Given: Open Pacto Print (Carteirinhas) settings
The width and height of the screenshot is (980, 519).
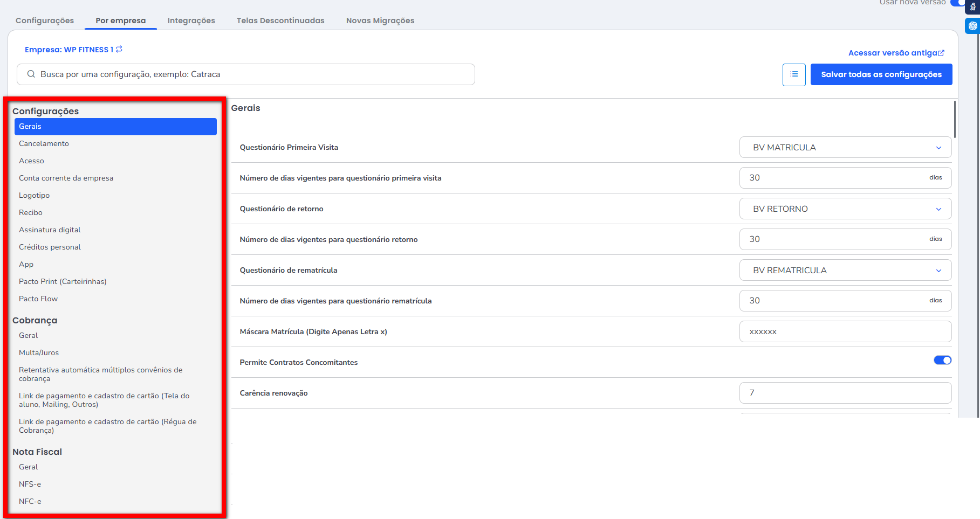Looking at the screenshot, I should coord(63,281).
